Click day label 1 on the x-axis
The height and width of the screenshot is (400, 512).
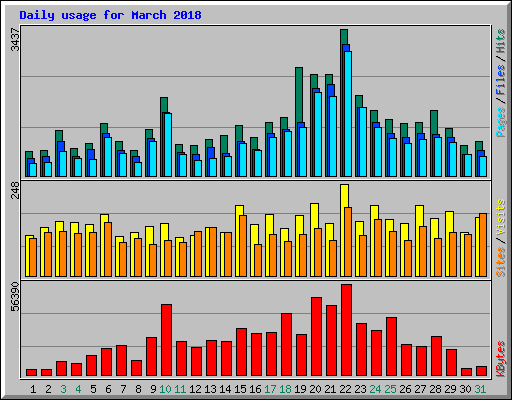33,389
